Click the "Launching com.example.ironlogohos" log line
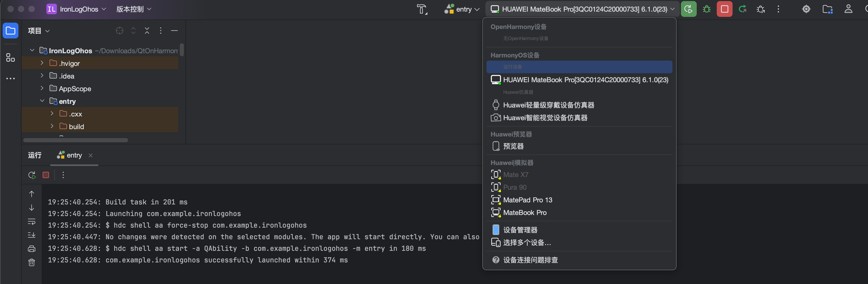868x284 pixels. point(144,214)
